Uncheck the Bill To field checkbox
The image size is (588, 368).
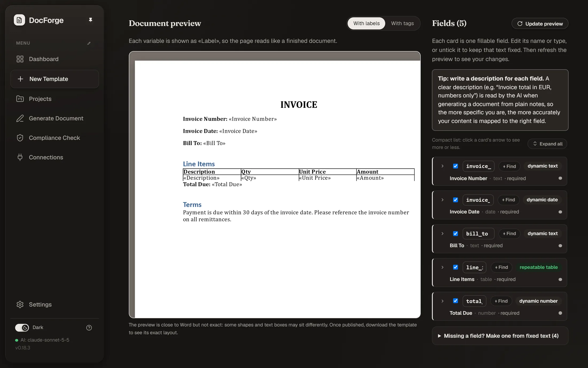coord(455,234)
